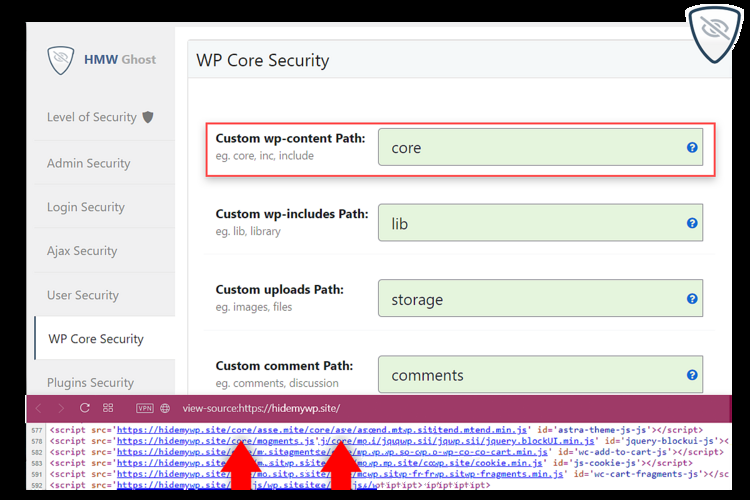Select Ajax Security in sidebar
The width and height of the screenshot is (750, 500).
[82, 251]
